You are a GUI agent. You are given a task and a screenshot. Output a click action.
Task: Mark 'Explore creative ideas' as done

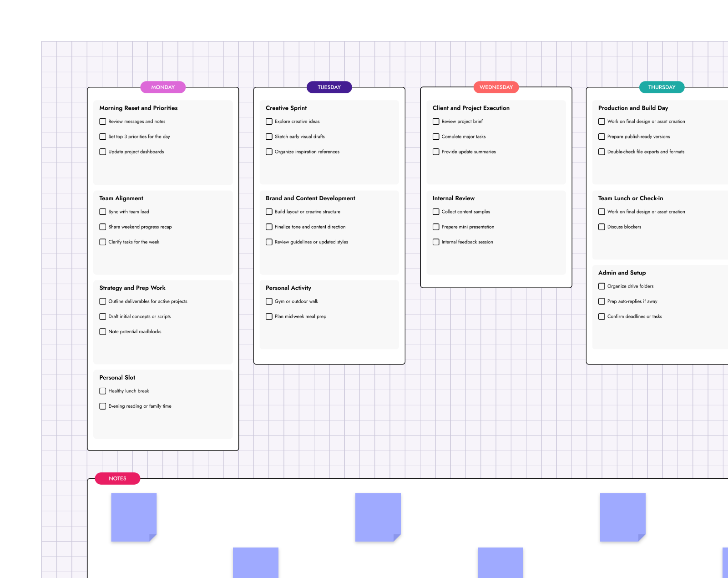[269, 122]
